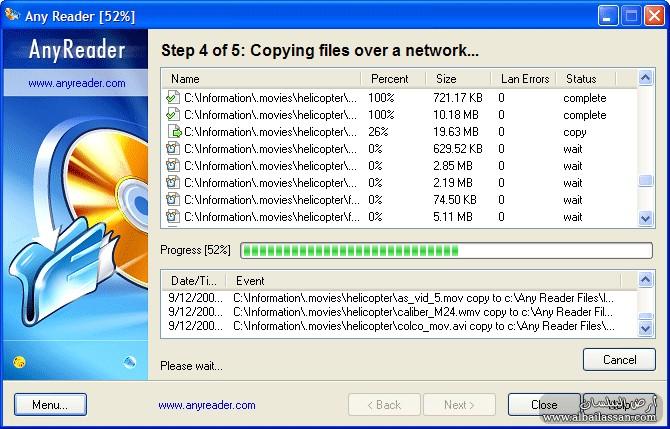Click the green copy progress bar
This screenshot has height=429, width=670.
(447, 250)
